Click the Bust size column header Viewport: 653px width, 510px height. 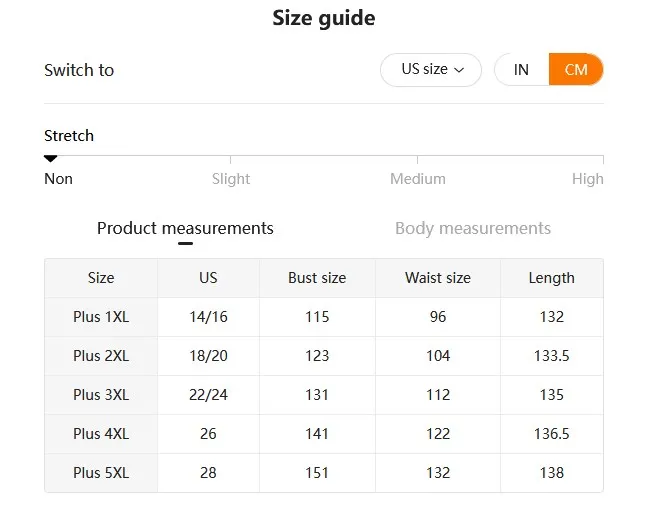[317, 278]
